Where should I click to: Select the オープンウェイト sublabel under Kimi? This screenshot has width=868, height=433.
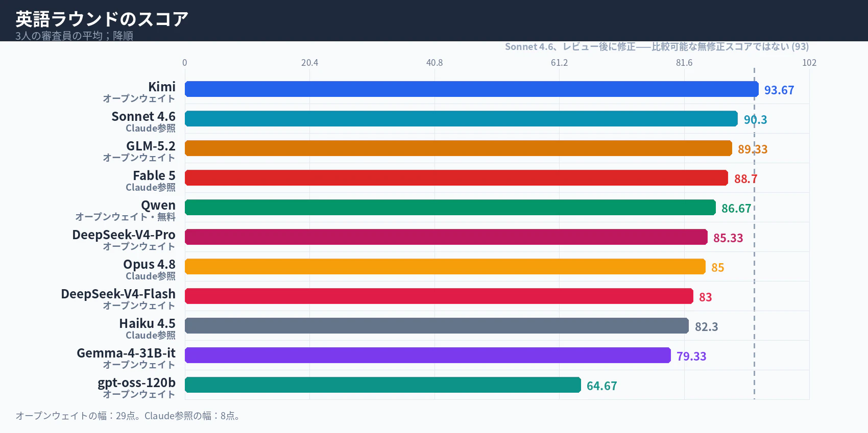click(x=139, y=98)
